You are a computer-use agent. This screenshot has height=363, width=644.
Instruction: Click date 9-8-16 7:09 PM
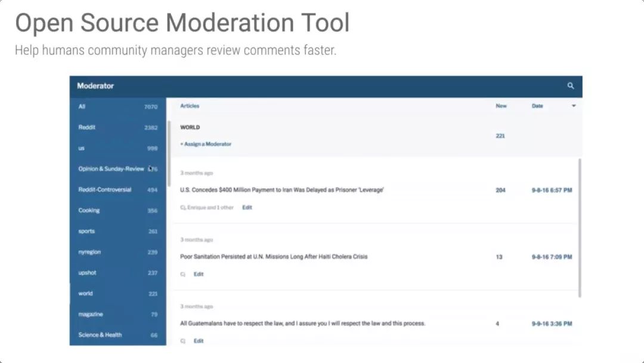552,257
